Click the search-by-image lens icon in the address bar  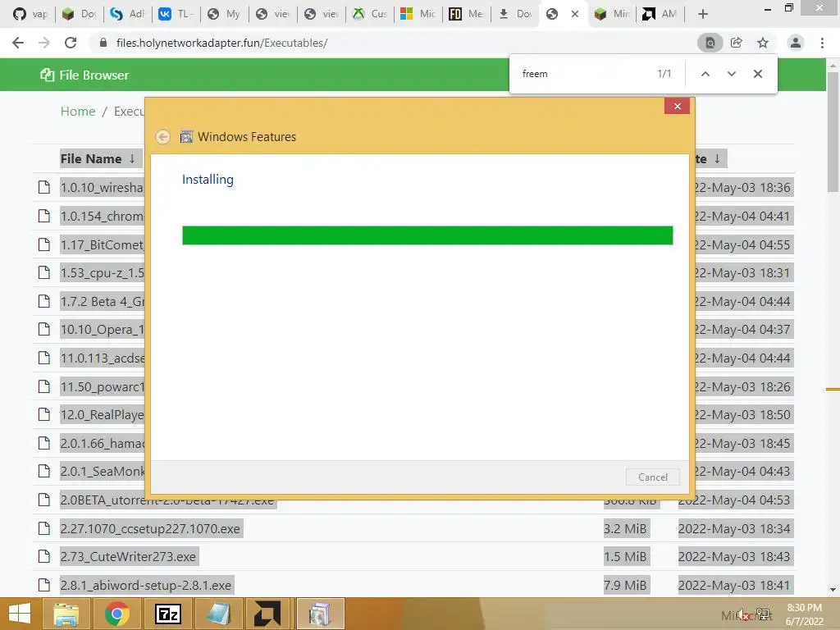pos(710,43)
